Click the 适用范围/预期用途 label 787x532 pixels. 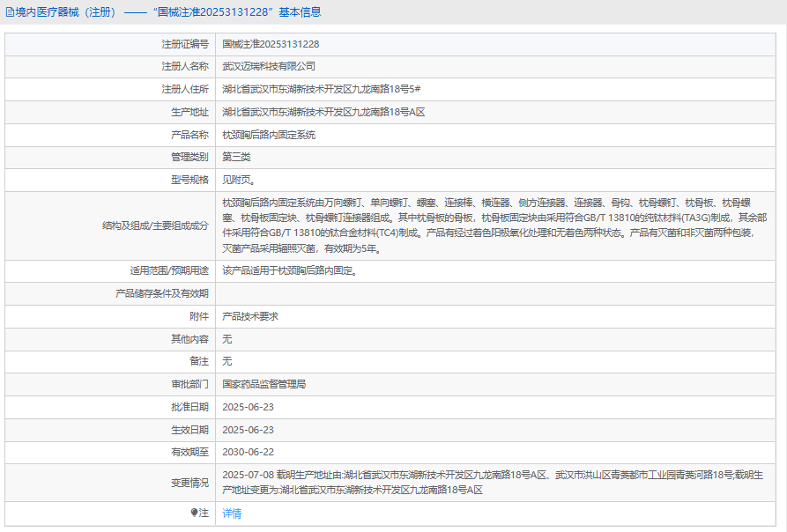pos(169,270)
